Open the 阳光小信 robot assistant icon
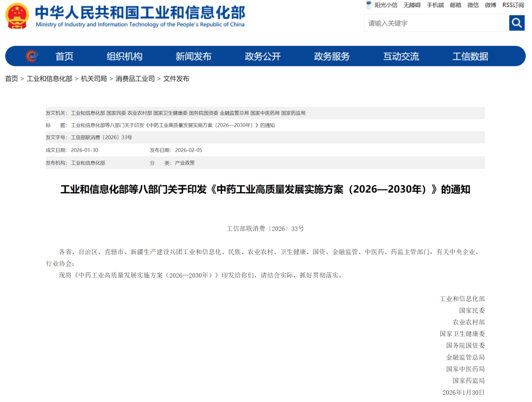The width and height of the screenshot is (532, 402). click(x=368, y=5)
